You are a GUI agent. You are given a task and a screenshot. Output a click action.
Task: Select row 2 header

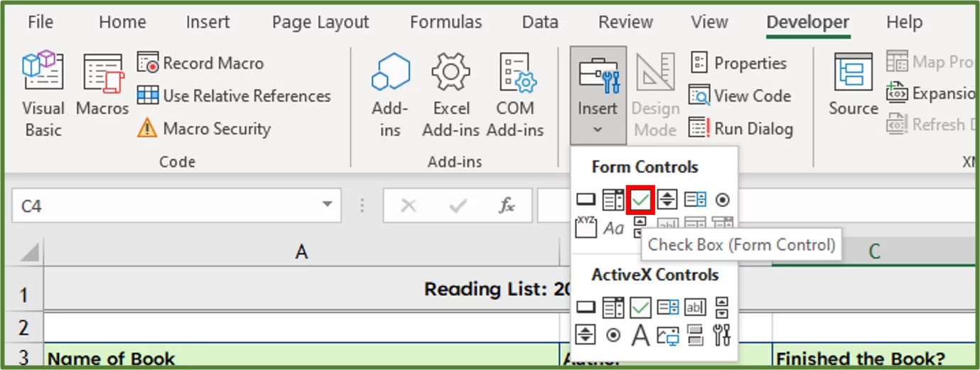pos(24,327)
